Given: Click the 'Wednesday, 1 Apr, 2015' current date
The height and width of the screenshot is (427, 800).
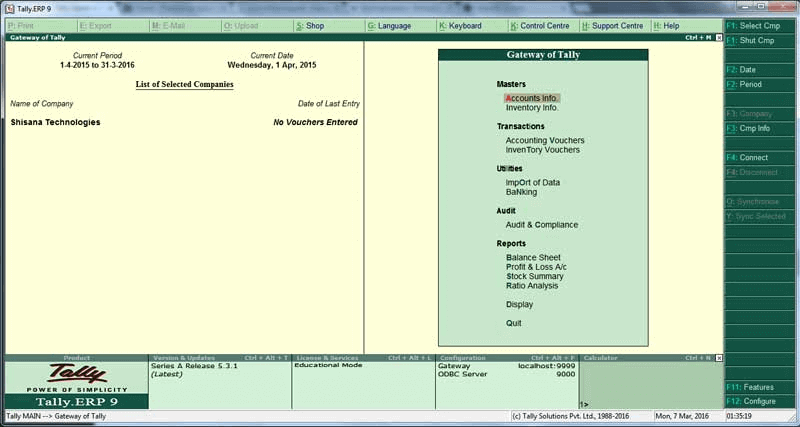Looking at the screenshot, I should [272, 65].
